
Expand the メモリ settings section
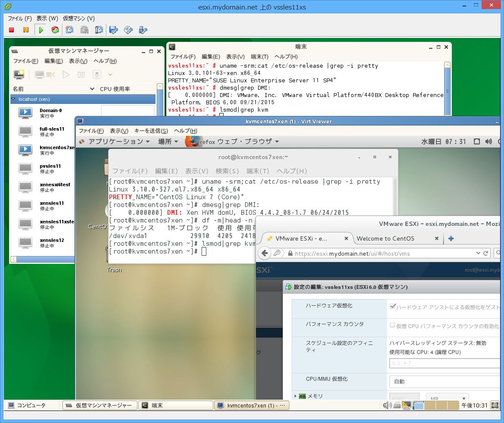[296, 396]
